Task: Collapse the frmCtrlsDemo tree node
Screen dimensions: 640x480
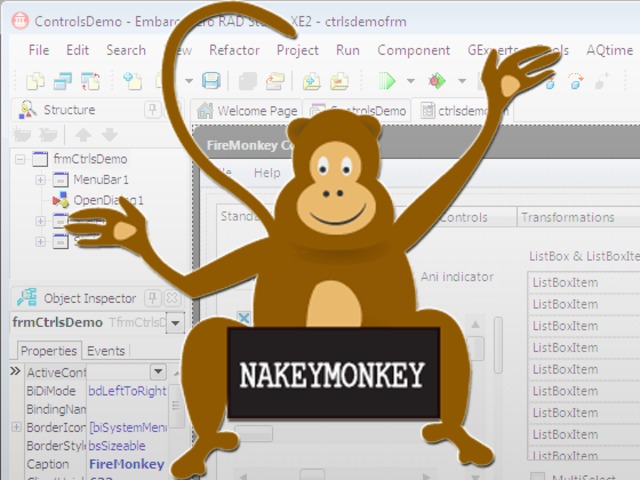Action: [20, 159]
